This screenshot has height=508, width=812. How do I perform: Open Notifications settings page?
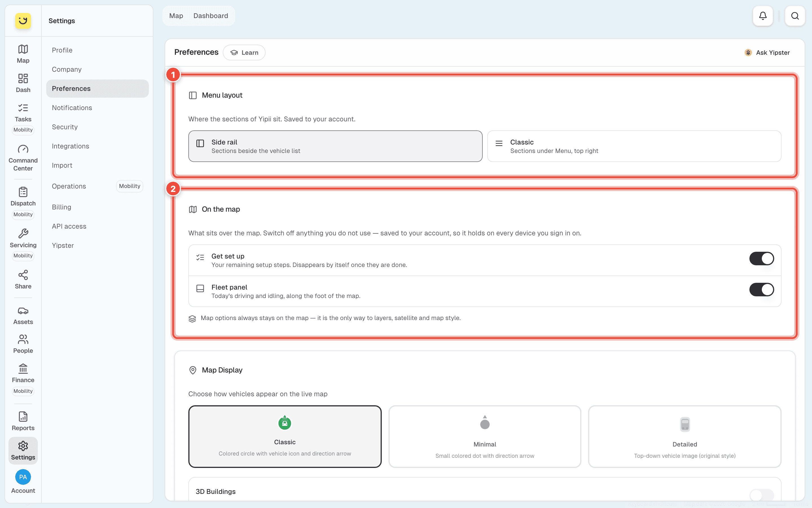(x=97, y=108)
